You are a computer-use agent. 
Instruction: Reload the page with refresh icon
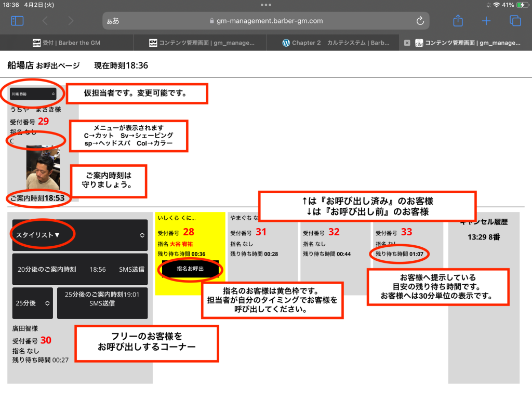pyautogui.click(x=420, y=21)
